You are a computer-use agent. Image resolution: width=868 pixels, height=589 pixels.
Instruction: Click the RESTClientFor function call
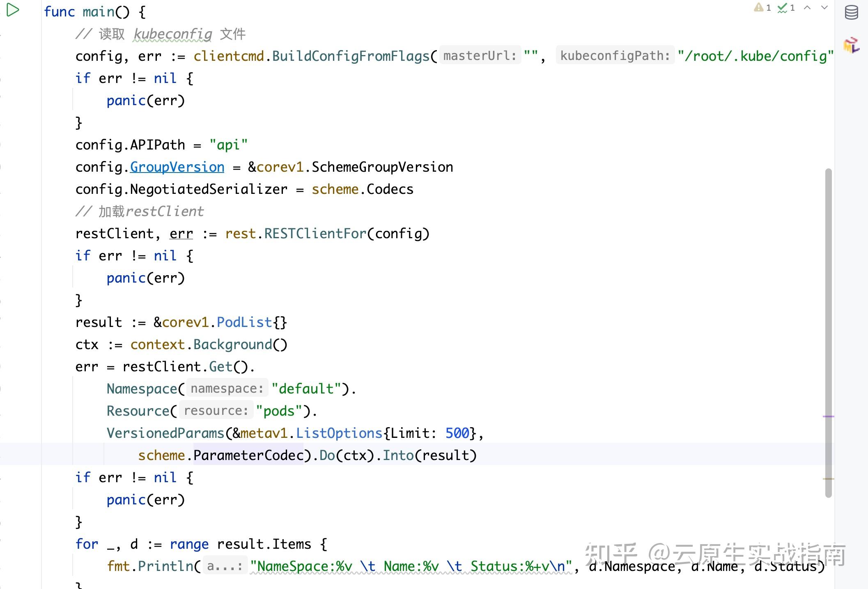[x=315, y=234]
